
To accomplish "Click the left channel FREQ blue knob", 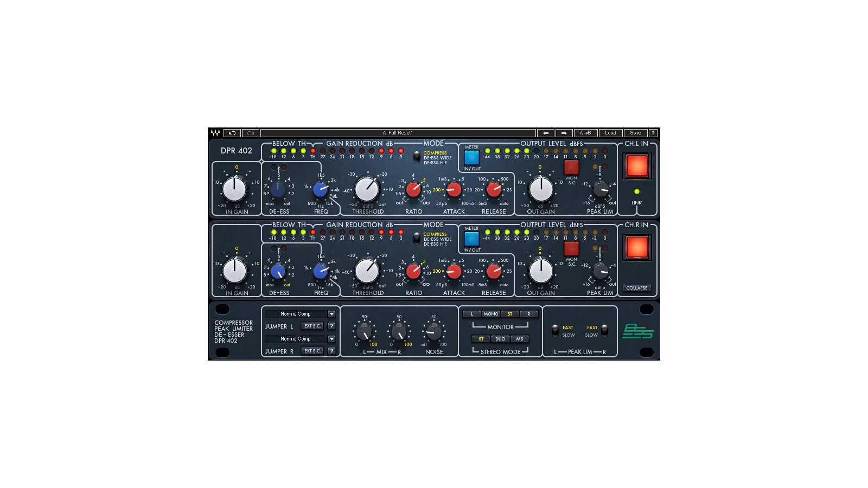I will click(x=321, y=190).
